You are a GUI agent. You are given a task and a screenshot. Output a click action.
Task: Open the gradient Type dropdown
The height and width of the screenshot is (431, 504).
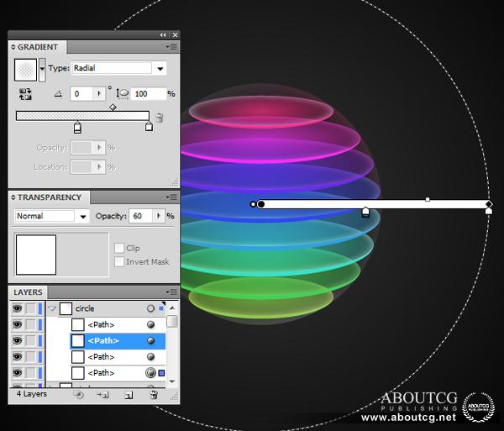[x=160, y=68]
